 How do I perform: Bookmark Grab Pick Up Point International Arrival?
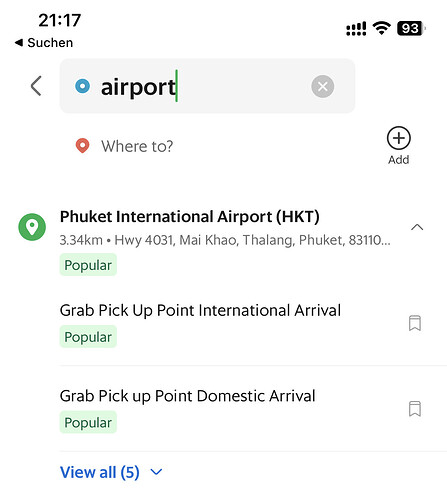[415, 323]
